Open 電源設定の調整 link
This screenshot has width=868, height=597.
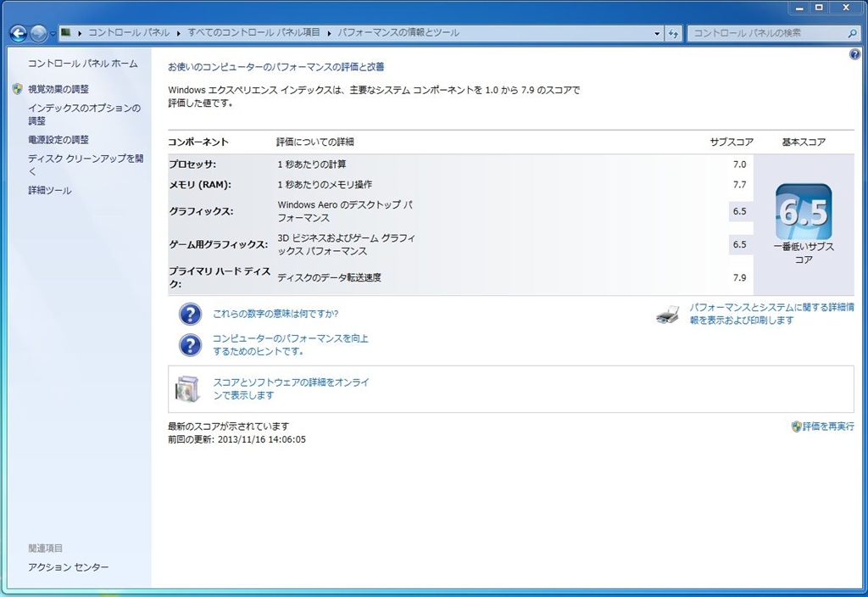58,140
